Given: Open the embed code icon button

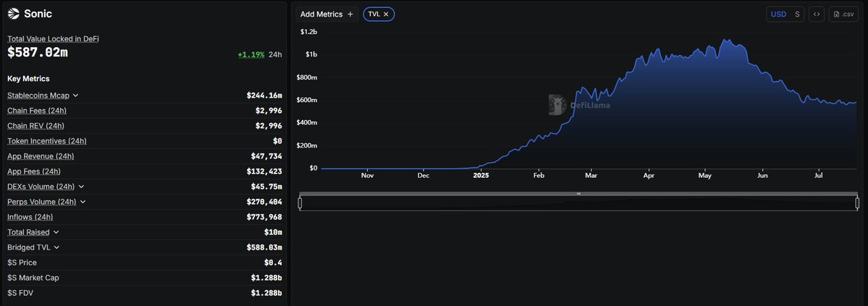Looking at the screenshot, I should 817,14.
